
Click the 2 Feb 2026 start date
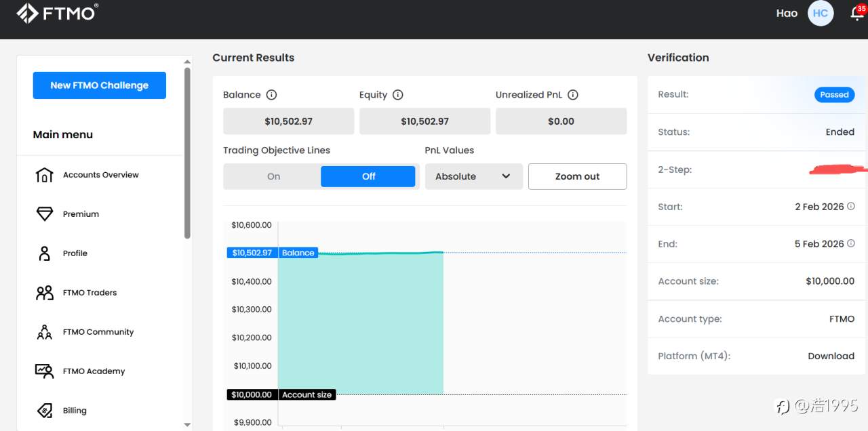[819, 207]
